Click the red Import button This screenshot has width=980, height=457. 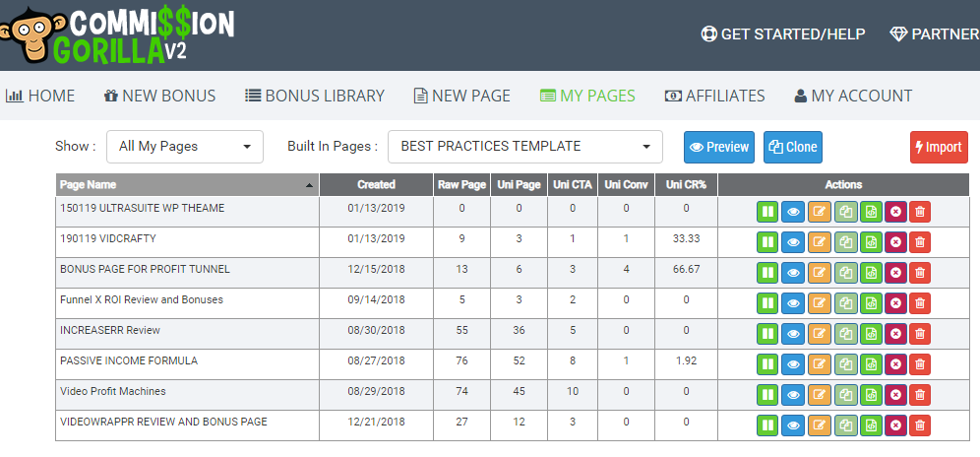pyautogui.click(x=939, y=147)
